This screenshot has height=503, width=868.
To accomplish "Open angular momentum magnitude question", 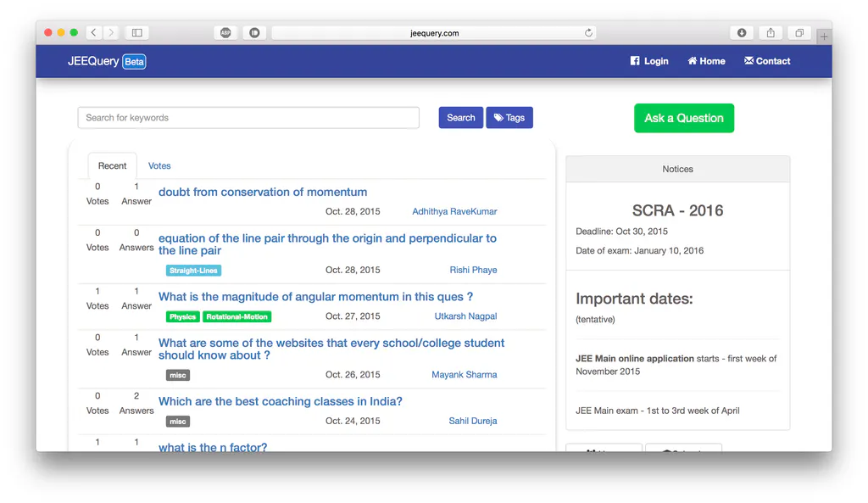I will (315, 296).
